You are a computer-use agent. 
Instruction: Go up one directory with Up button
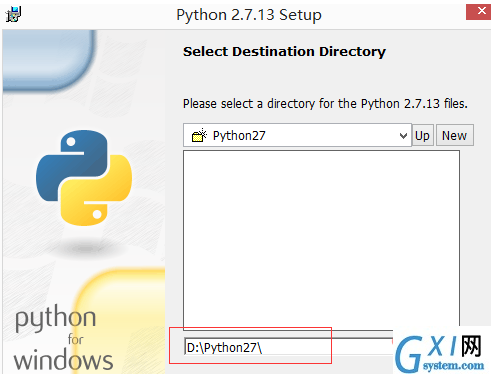[x=422, y=136]
